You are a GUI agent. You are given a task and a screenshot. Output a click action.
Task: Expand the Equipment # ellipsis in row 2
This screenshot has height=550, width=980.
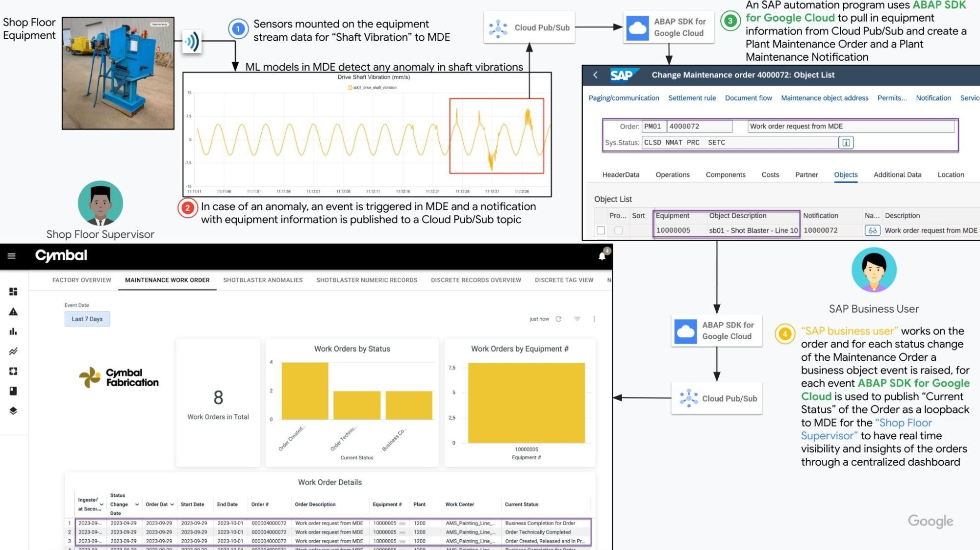(x=402, y=532)
